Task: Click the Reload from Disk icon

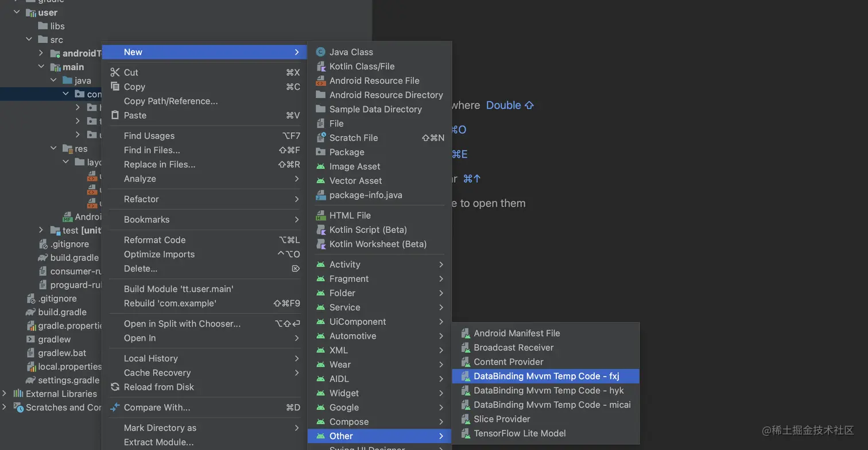Action: click(115, 387)
